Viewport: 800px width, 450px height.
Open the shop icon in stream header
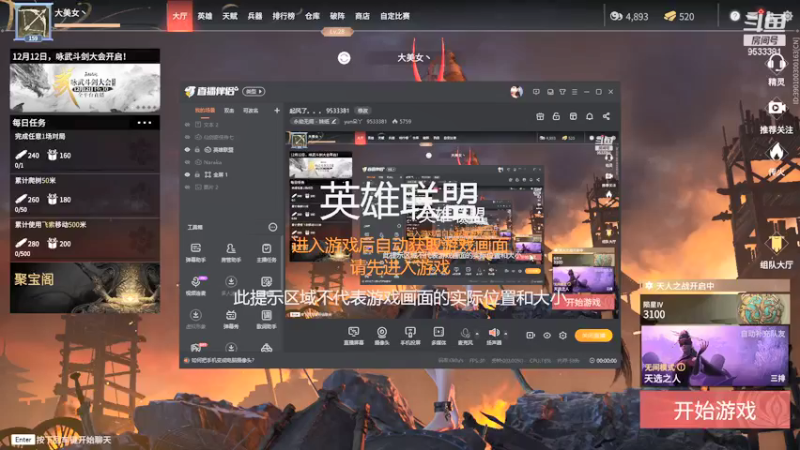(x=573, y=116)
